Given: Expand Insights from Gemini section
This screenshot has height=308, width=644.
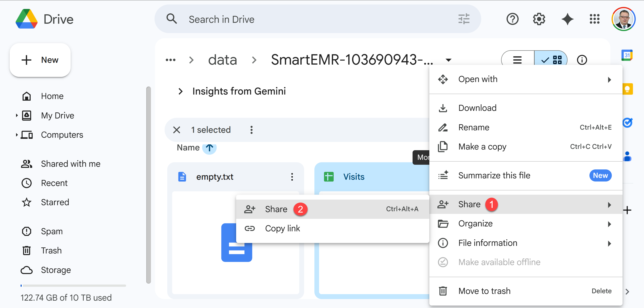Looking at the screenshot, I should 180,91.
